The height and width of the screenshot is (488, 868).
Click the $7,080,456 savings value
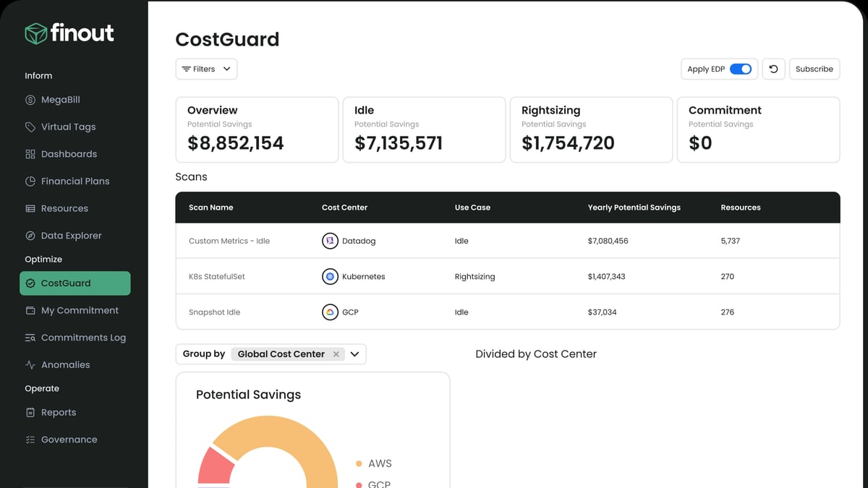pos(608,241)
